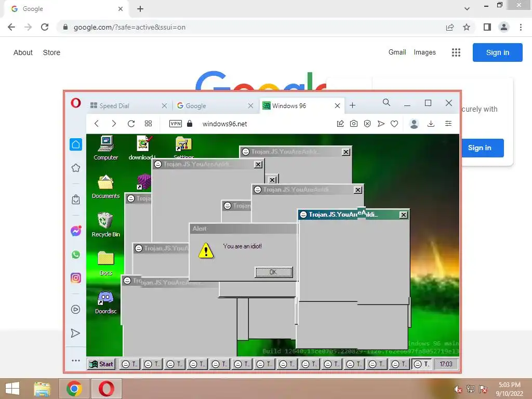Click the top Sign in button in Chrome

tap(497, 52)
